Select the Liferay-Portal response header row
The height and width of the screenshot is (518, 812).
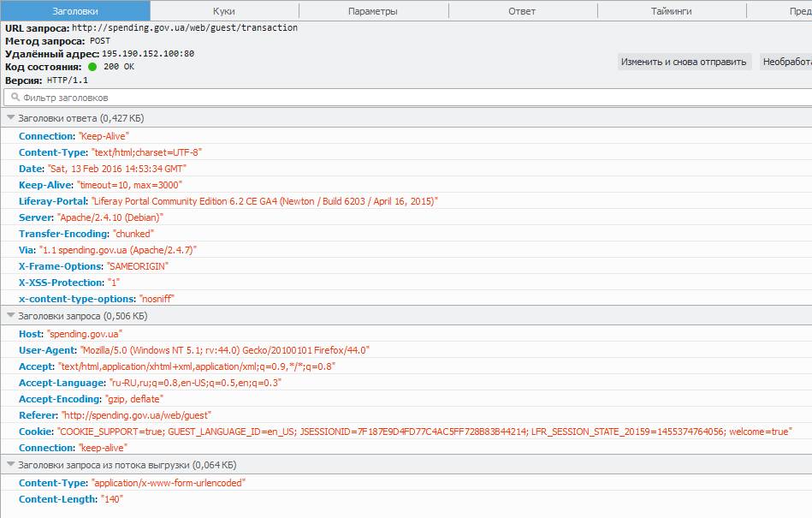(x=228, y=201)
